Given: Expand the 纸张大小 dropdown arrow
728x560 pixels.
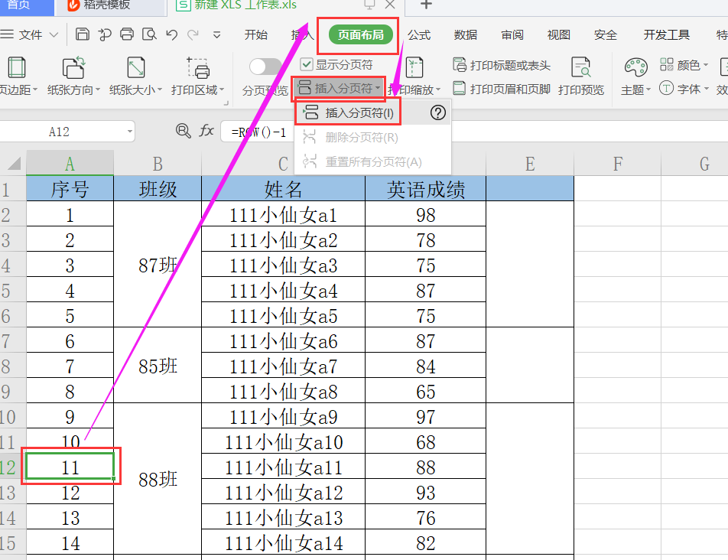Looking at the screenshot, I should pos(160,90).
